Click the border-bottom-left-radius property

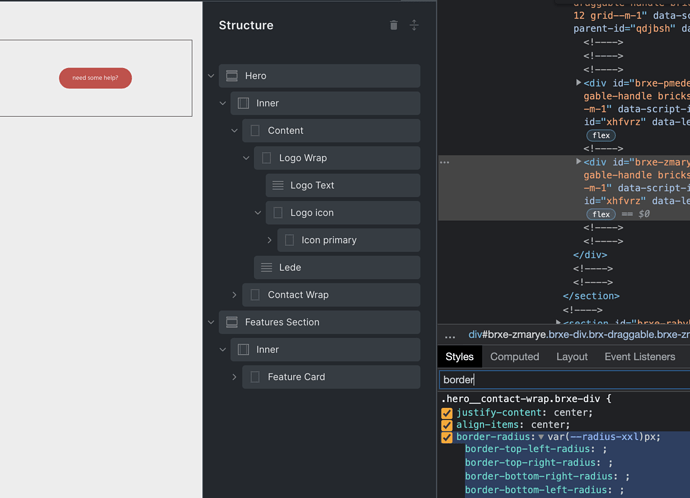point(536,490)
